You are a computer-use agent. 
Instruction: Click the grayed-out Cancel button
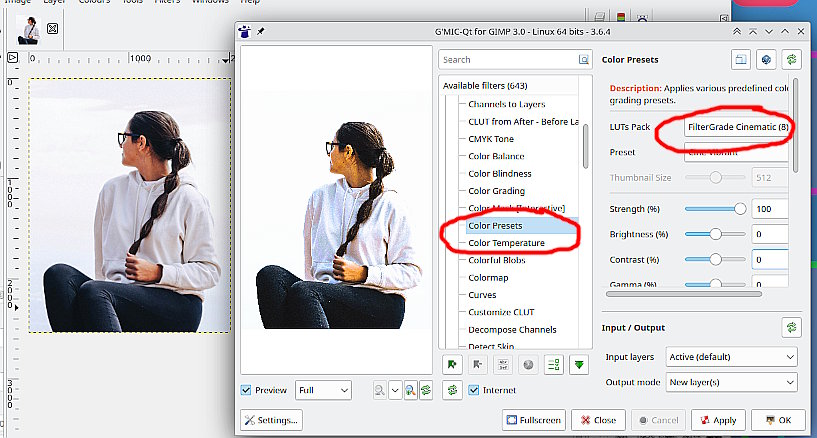click(x=659, y=420)
